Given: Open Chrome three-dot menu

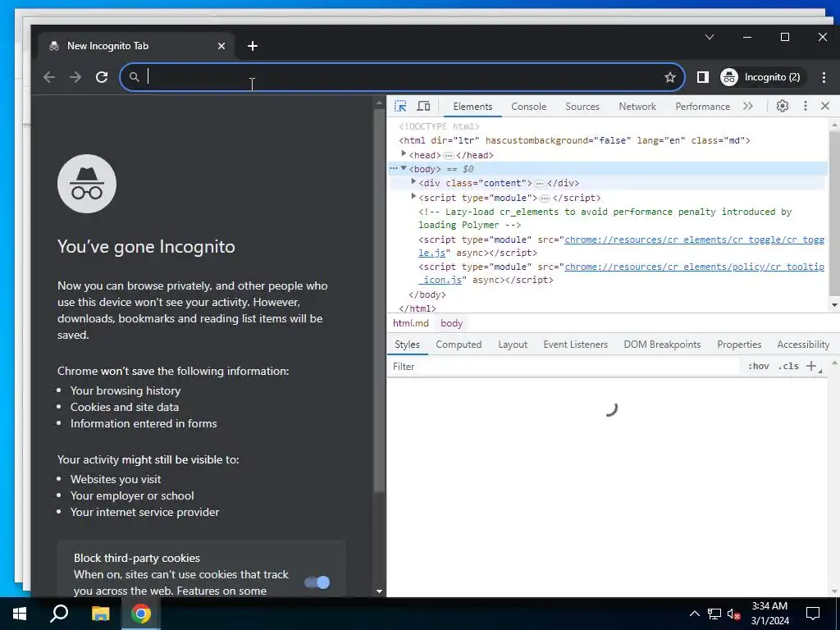Looking at the screenshot, I should [x=824, y=77].
